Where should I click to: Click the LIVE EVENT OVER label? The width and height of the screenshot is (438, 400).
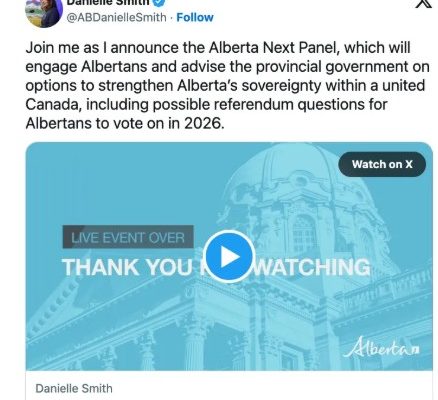(x=128, y=237)
